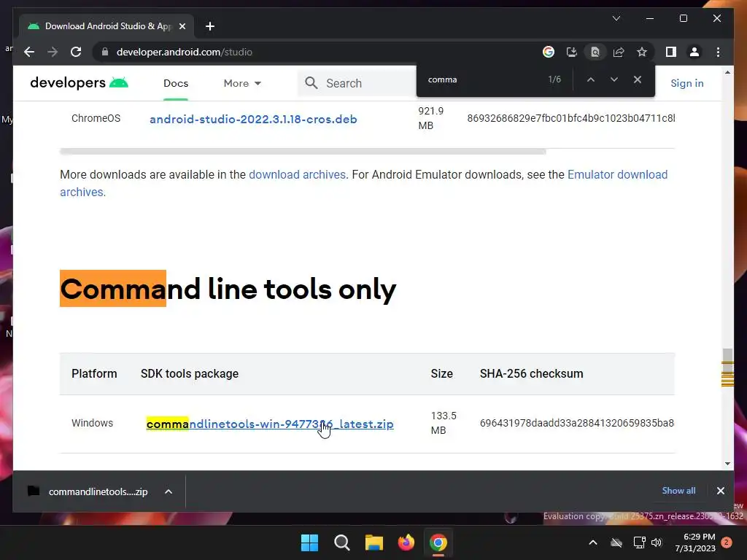This screenshot has width=747, height=560.
Task: Select the '133.5 MB' size cell
Action: point(443,423)
